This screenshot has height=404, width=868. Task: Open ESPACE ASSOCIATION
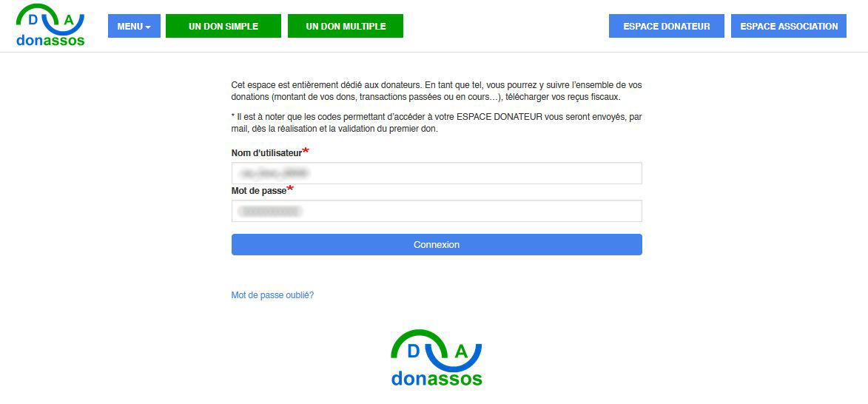789,26
